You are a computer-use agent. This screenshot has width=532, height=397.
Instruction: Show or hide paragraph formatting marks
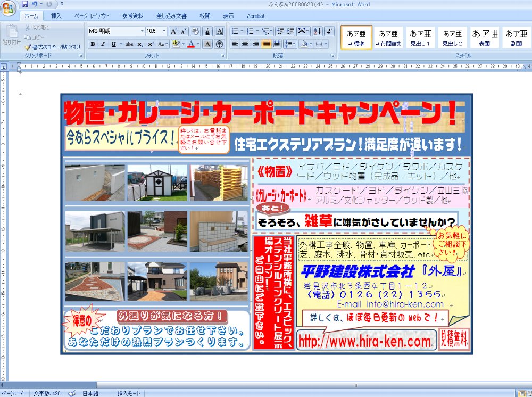[329, 31]
